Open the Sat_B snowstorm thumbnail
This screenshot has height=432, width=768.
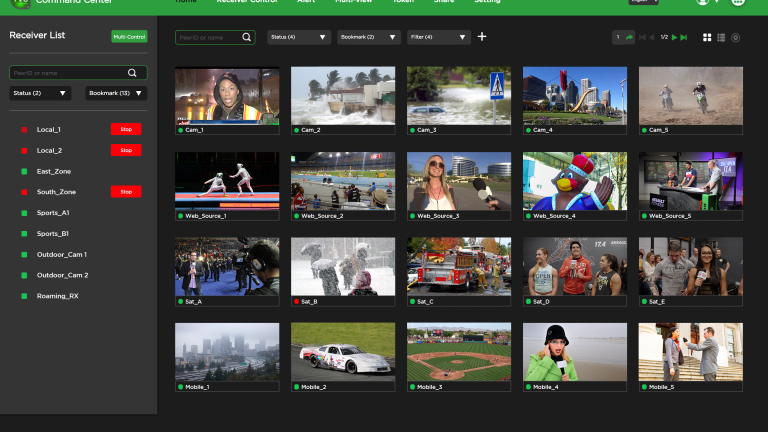pos(343,266)
